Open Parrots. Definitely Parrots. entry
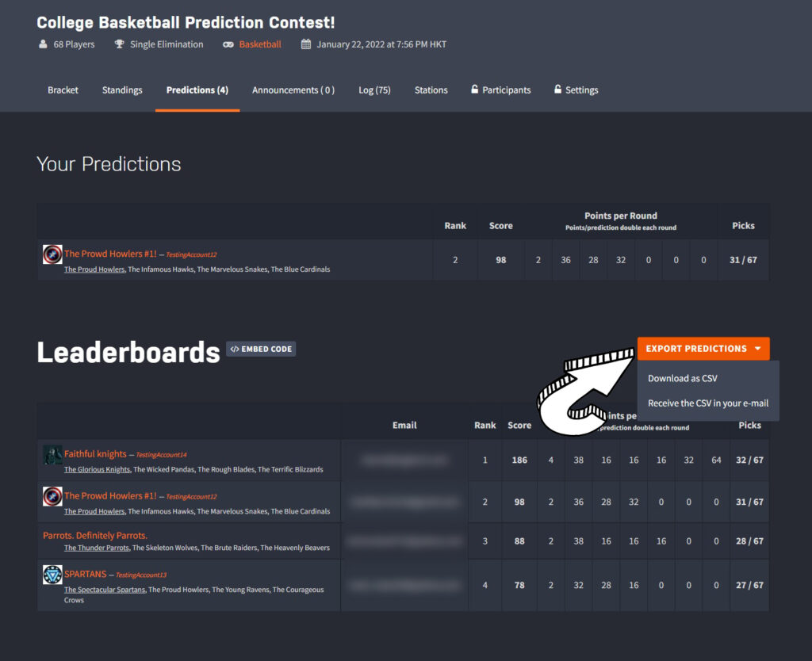The image size is (812, 661). click(x=95, y=535)
